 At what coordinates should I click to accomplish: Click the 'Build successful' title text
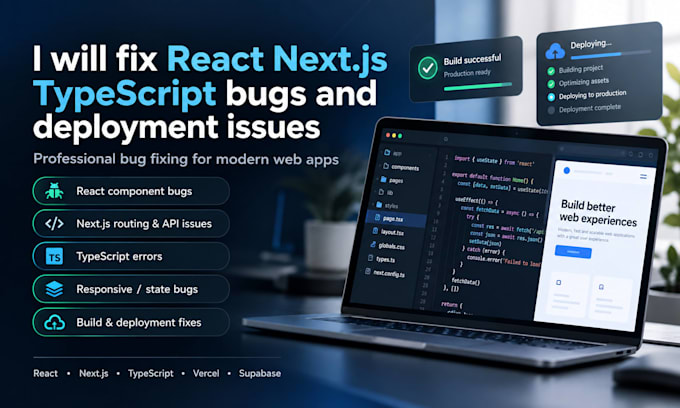[x=472, y=60]
